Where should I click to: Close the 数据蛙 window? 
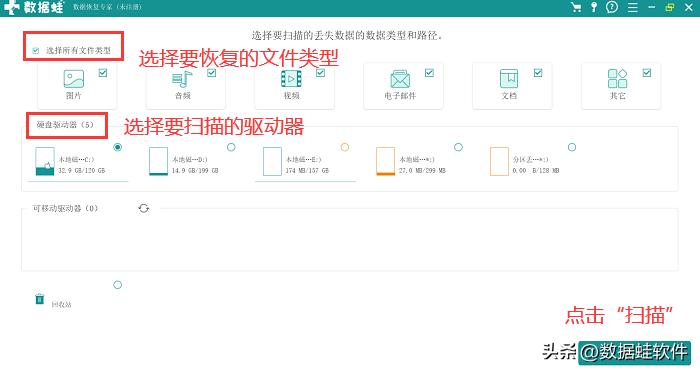coord(689,7)
